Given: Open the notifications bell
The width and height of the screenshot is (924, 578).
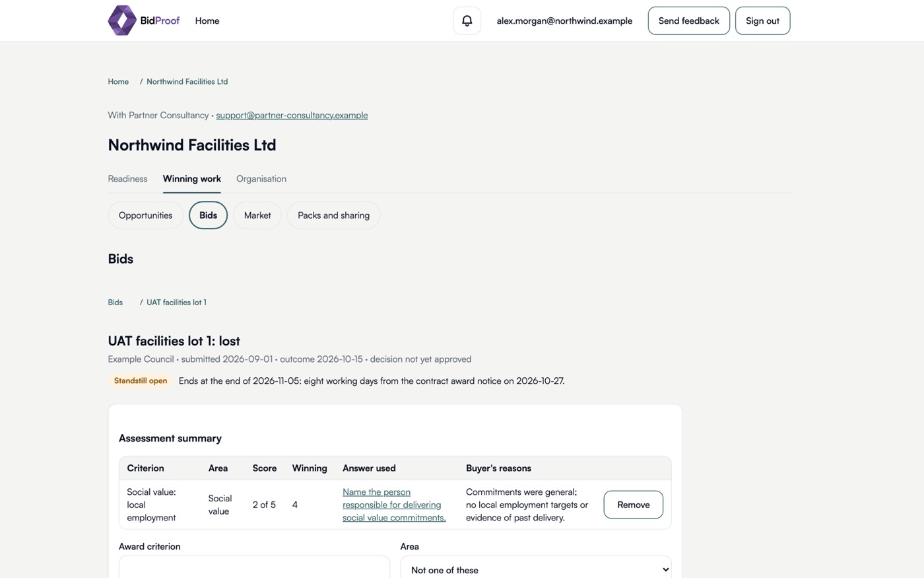Looking at the screenshot, I should (x=467, y=20).
